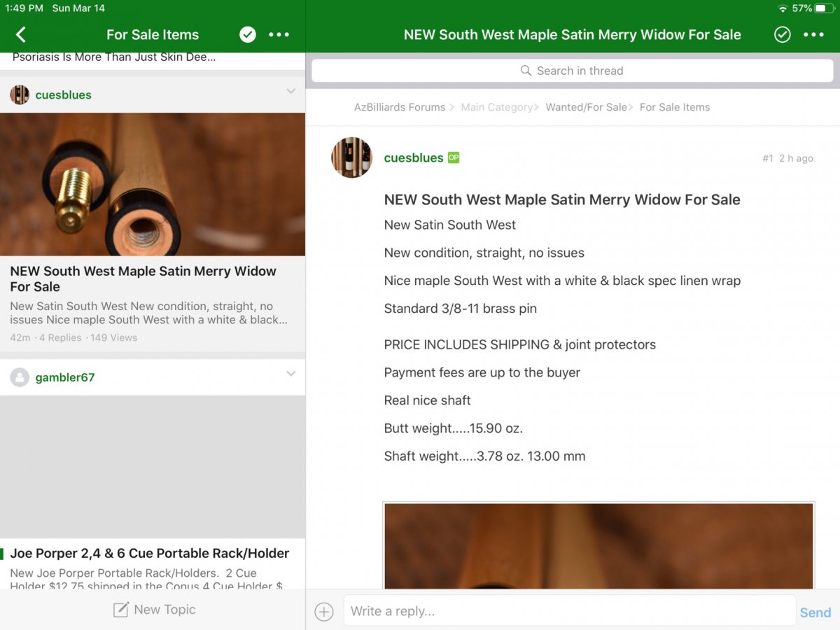Tap the cuesblues avatar in topic list
The height and width of the screenshot is (630, 840).
[x=20, y=95]
